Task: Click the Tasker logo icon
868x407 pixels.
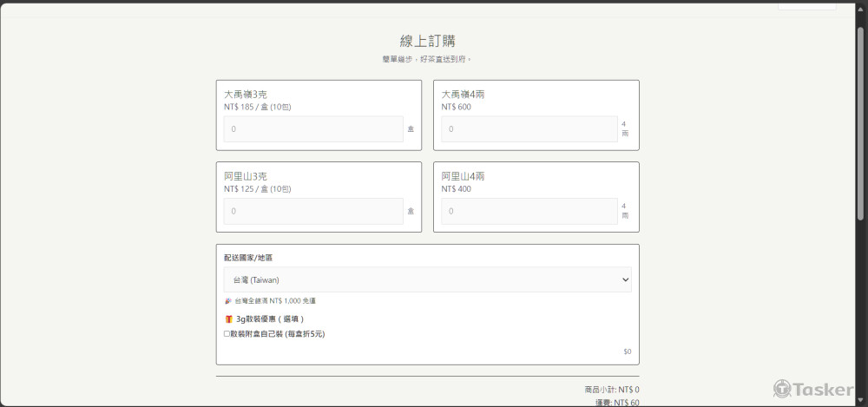Action: click(782, 389)
